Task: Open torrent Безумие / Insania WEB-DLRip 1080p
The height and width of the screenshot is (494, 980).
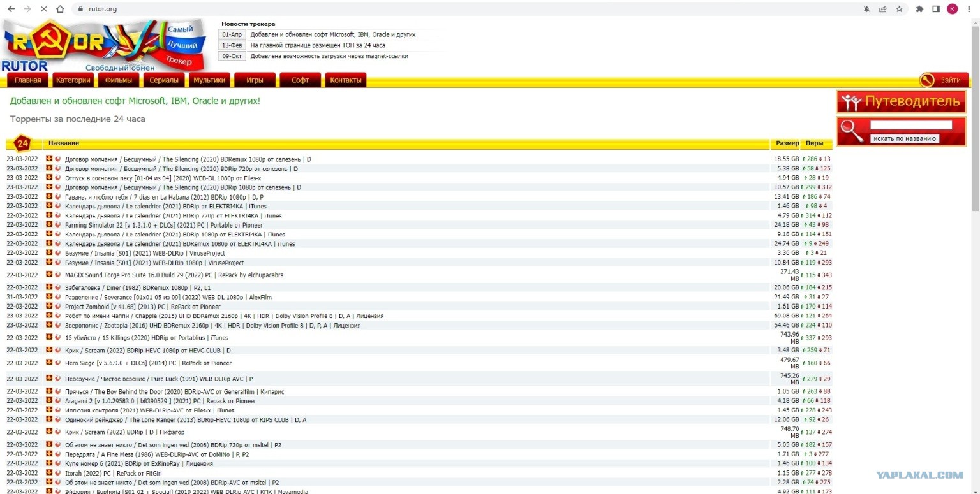Action: [154, 263]
